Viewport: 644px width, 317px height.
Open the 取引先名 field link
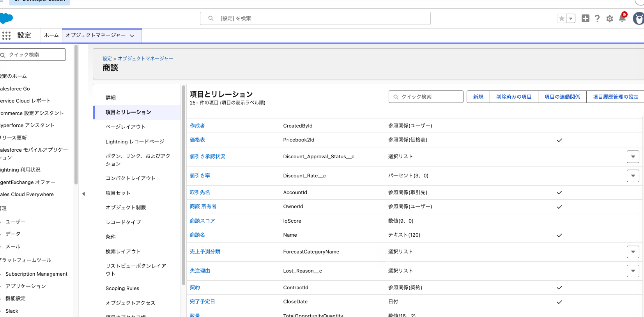pos(200,192)
